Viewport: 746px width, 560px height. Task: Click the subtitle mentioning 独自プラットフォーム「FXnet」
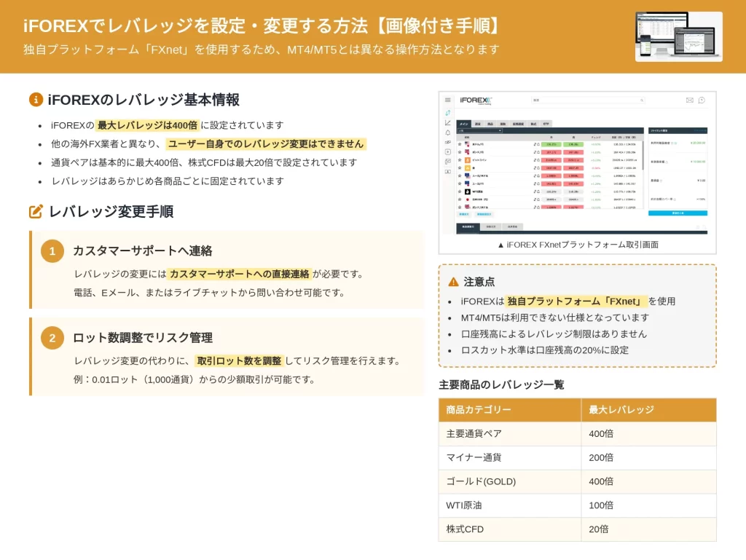[x=262, y=50]
